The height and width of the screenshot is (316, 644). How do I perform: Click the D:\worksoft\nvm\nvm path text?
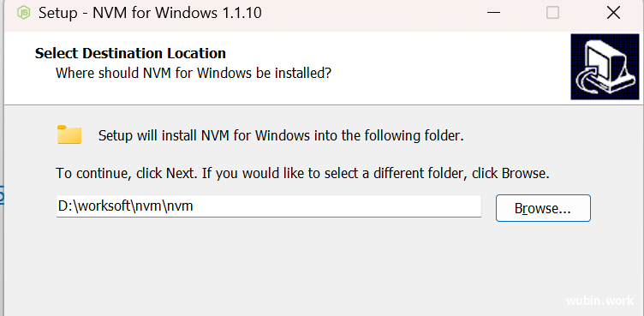(x=126, y=206)
